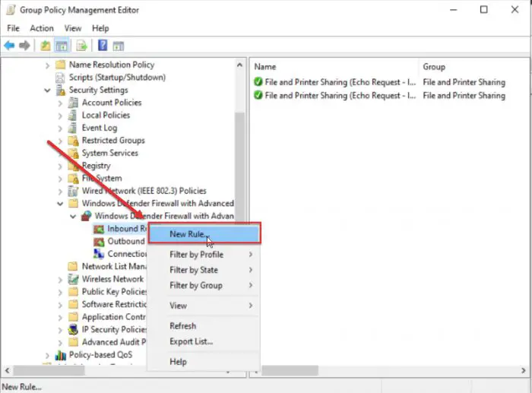Click the Account Policies icon
Image resolution: width=532 pixels, height=393 pixels.
(73, 103)
